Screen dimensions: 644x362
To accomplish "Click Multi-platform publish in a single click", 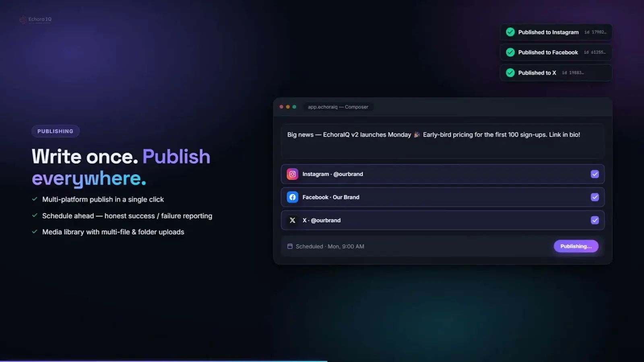I will (103, 200).
